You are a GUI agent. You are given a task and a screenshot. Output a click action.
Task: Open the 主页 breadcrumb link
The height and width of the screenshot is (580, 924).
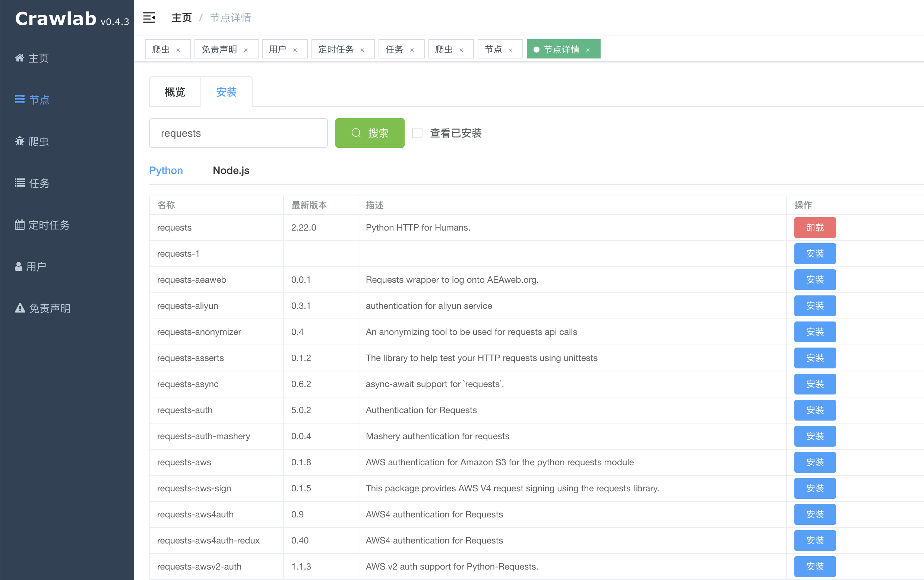pyautogui.click(x=181, y=17)
